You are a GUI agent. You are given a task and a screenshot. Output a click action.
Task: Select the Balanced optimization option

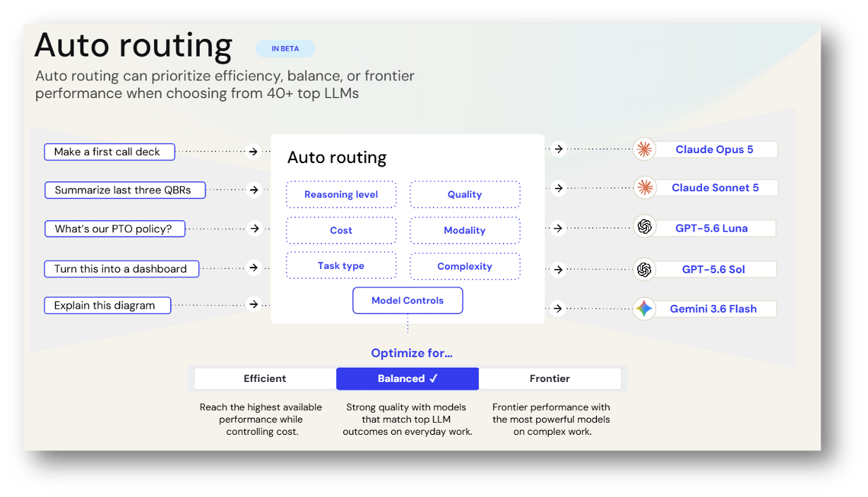tap(408, 378)
